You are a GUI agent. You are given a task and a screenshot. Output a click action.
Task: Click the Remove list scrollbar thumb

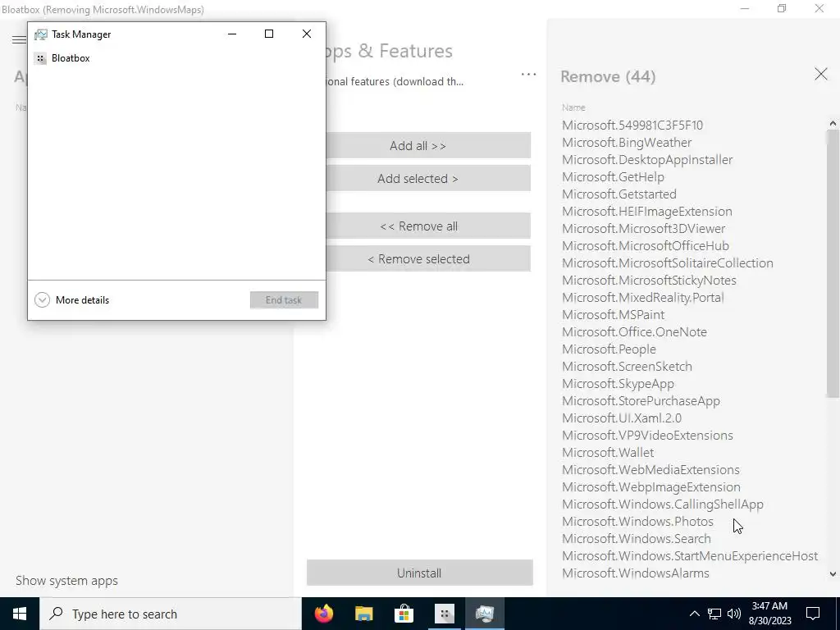(833, 263)
